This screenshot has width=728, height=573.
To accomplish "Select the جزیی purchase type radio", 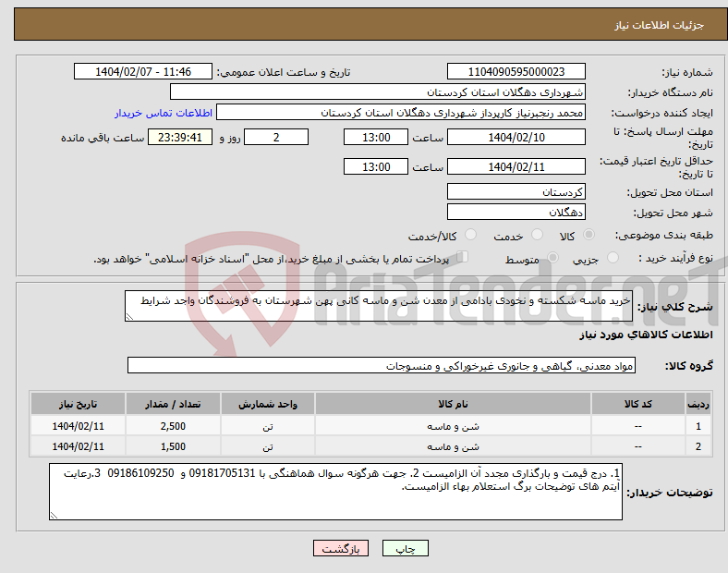I will click(613, 257).
